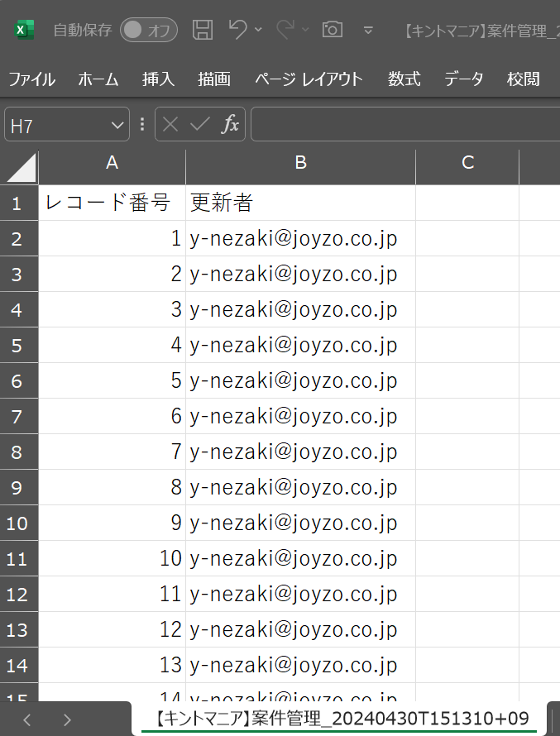Screen dimensions: 560x736
Task: Switch to the ホーム (Home) tab
Action: (98, 79)
